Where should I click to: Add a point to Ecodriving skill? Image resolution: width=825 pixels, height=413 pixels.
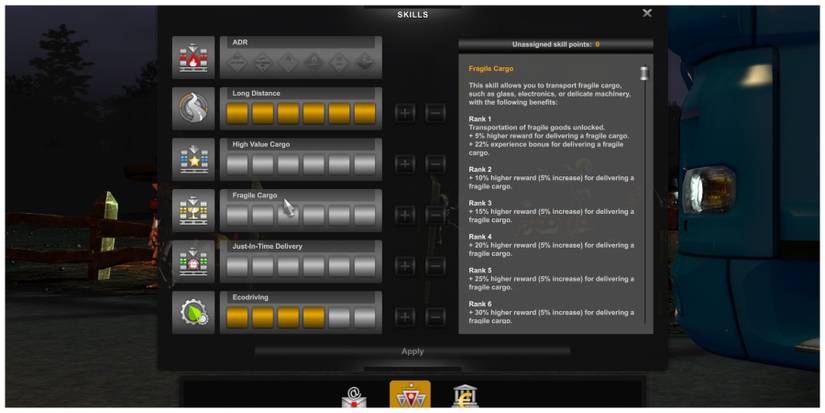405,317
